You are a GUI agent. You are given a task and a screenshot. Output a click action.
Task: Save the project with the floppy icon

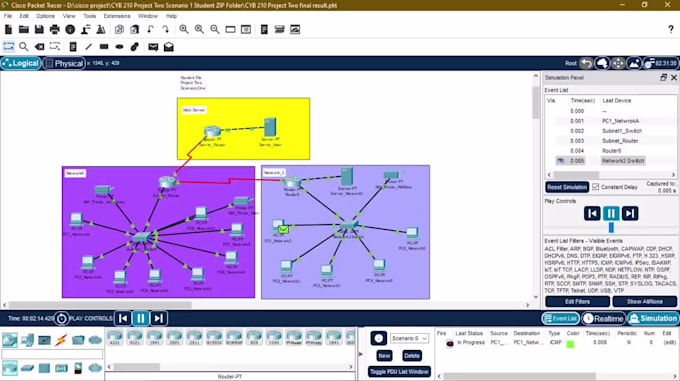tap(39, 29)
